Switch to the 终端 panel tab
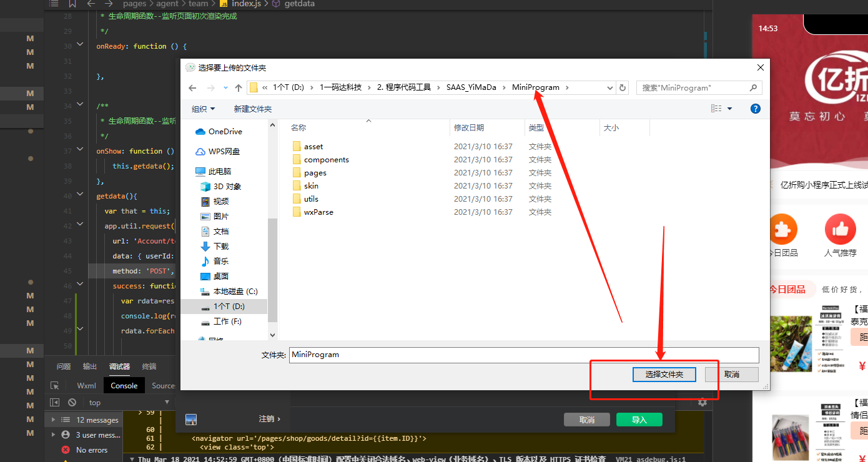Viewport: 868px width, 462px height. click(x=149, y=366)
